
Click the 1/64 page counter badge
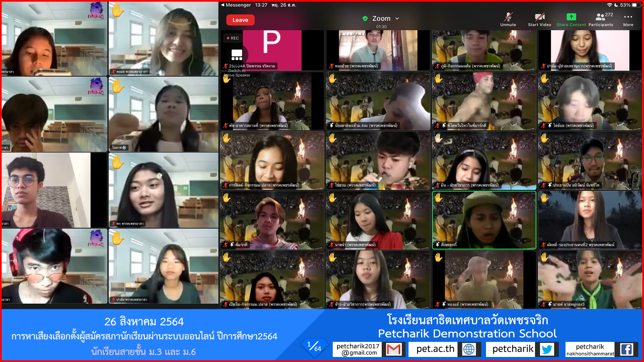click(x=314, y=347)
